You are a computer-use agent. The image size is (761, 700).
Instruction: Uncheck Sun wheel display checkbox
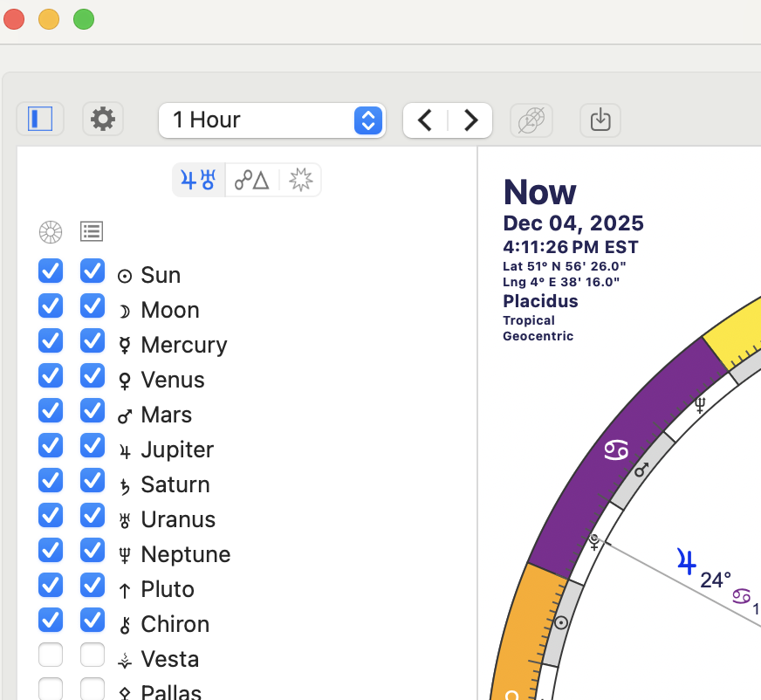[x=51, y=271]
